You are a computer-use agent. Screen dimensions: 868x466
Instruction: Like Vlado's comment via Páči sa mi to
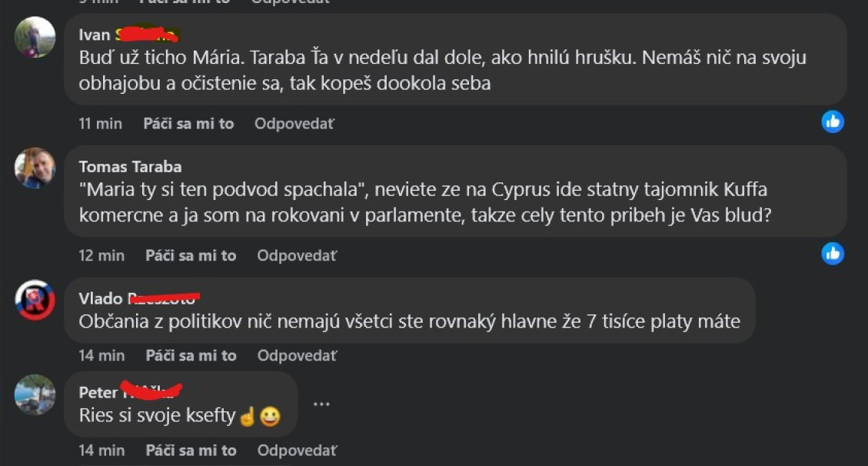[191, 355]
